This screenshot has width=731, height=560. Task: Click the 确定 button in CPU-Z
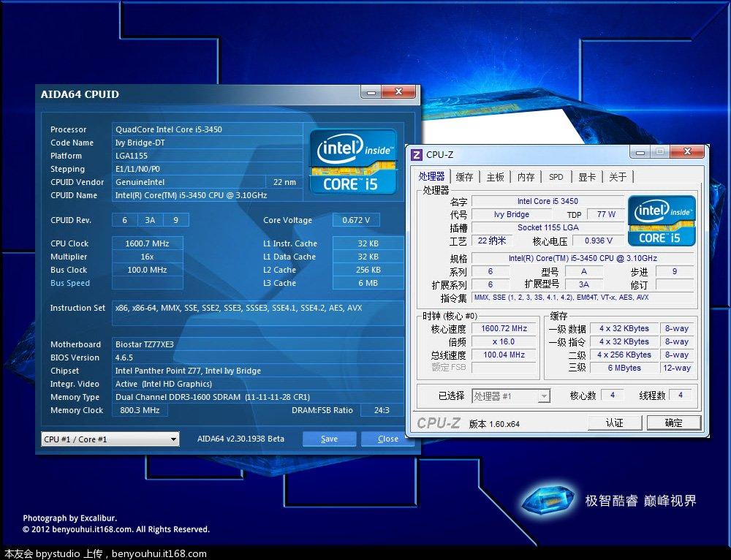click(674, 423)
